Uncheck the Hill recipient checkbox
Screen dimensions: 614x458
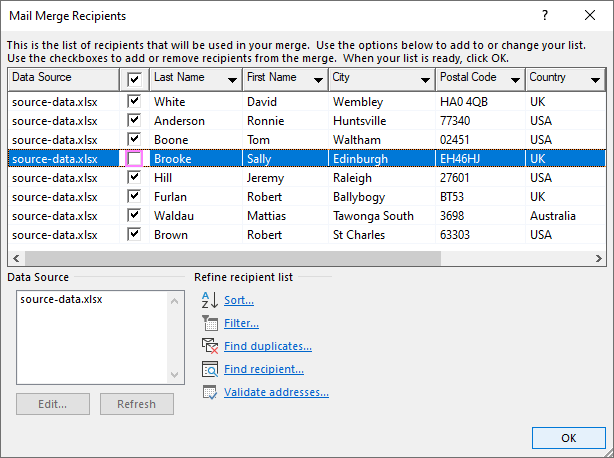pyautogui.click(x=134, y=177)
